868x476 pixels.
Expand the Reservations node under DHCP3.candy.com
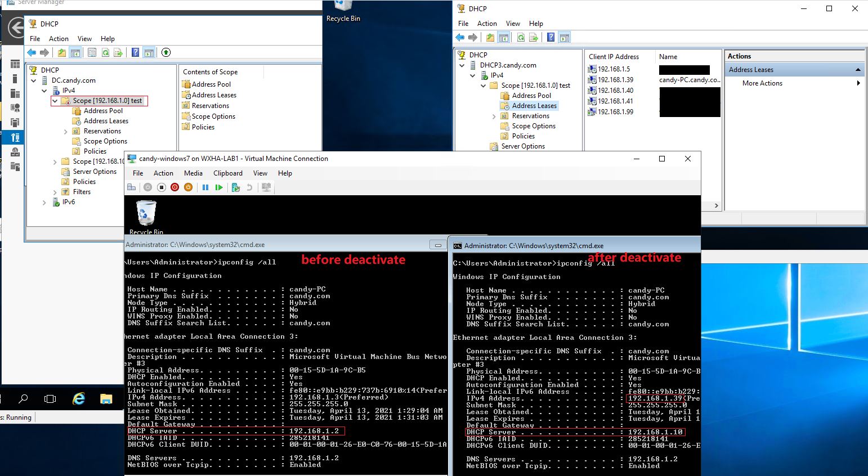point(494,115)
